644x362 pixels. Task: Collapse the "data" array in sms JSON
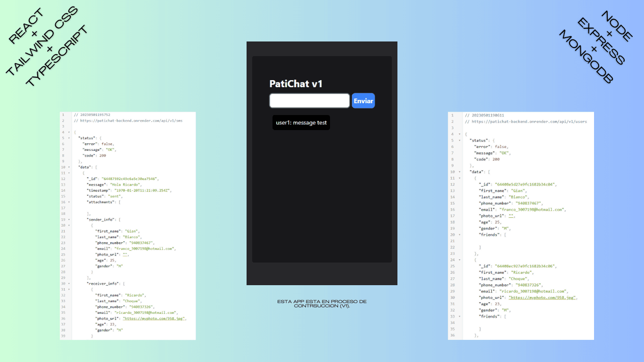(x=69, y=167)
